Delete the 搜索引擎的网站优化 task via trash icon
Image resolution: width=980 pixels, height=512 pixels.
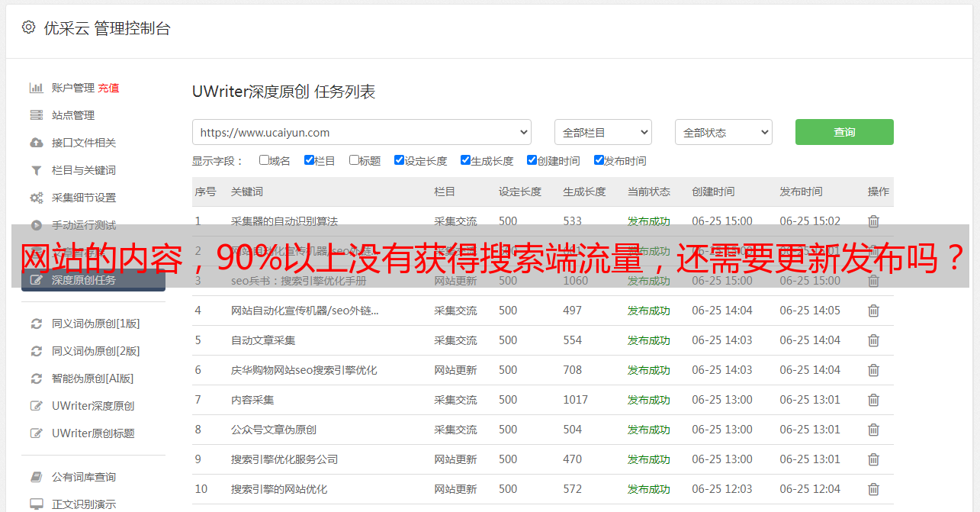[873, 489]
